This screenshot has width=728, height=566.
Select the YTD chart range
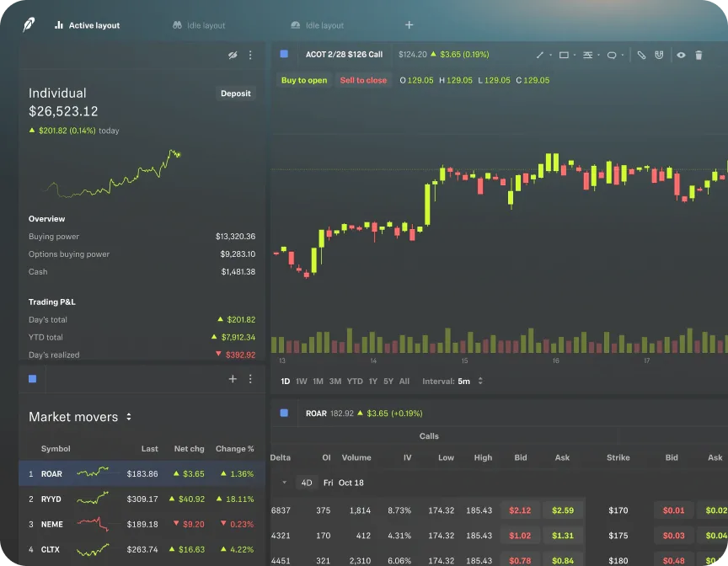[355, 381]
